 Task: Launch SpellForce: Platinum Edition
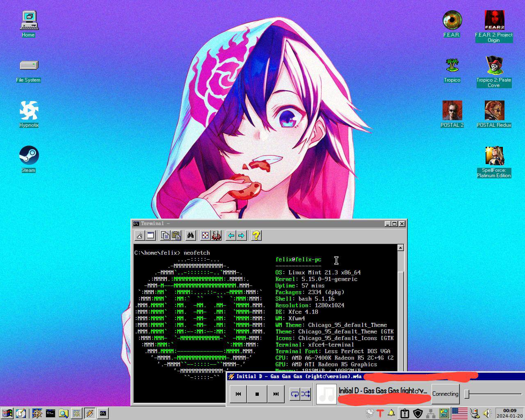point(494,162)
